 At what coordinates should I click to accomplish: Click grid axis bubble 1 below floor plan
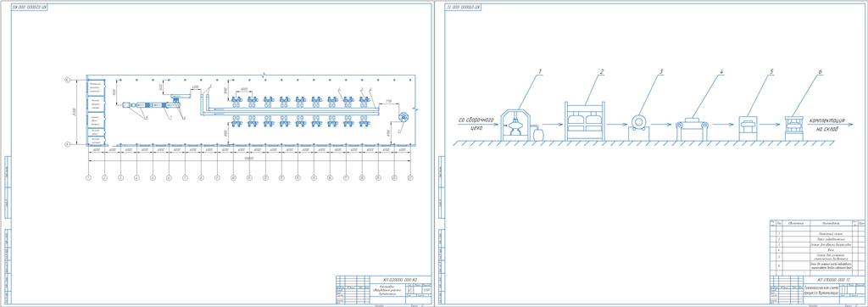tap(88, 178)
